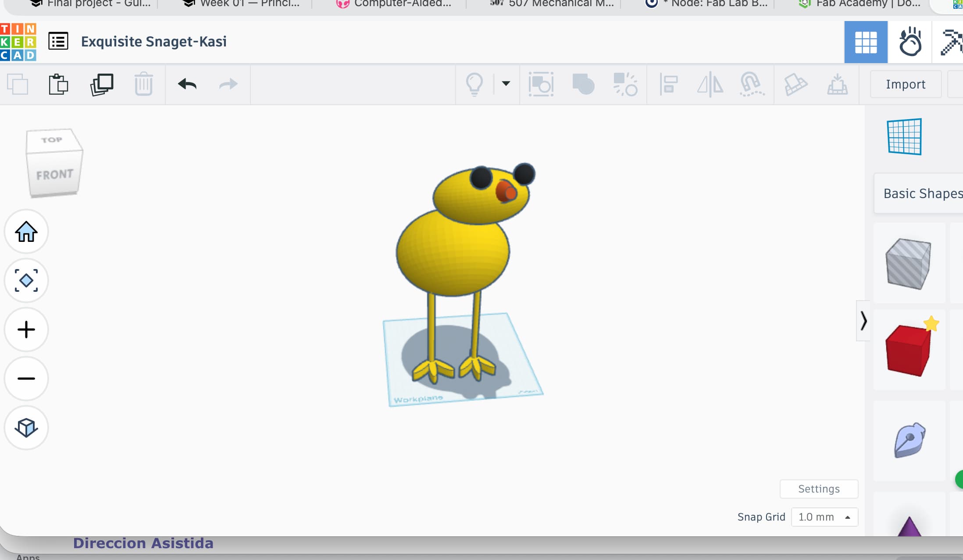Click the Import button
The height and width of the screenshot is (560, 963).
pos(905,84)
